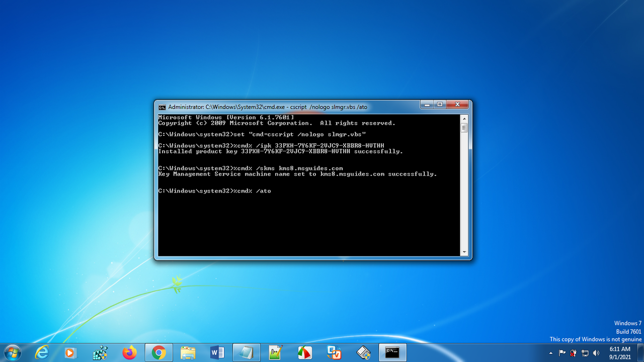This screenshot has height=362, width=644.
Task: Click the 'Key Management Service machine name' line
Action: [297, 174]
